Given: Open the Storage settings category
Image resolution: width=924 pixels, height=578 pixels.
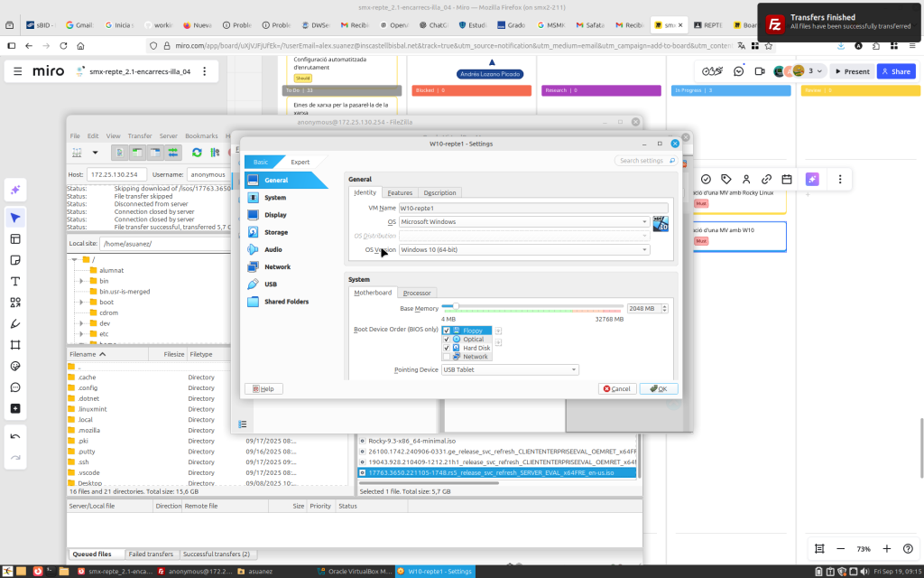Looking at the screenshot, I should [x=275, y=232].
